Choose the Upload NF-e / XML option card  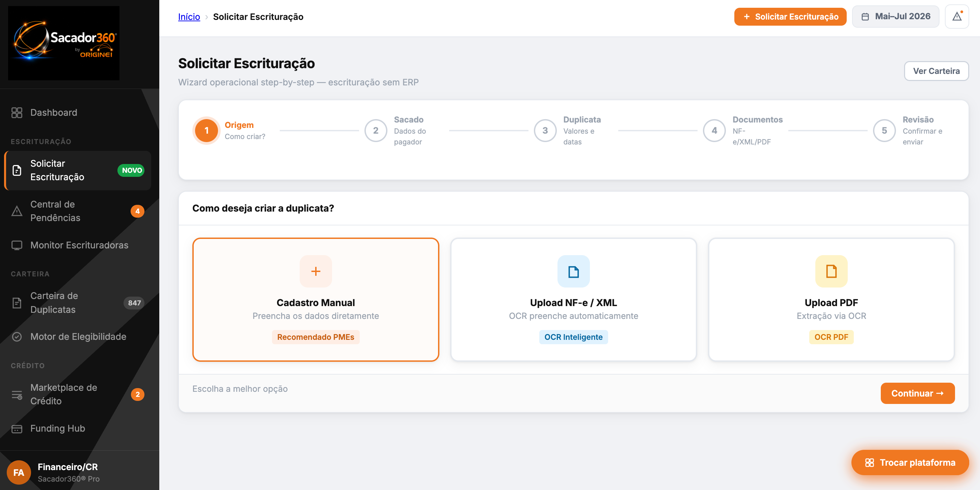(x=573, y=300)
